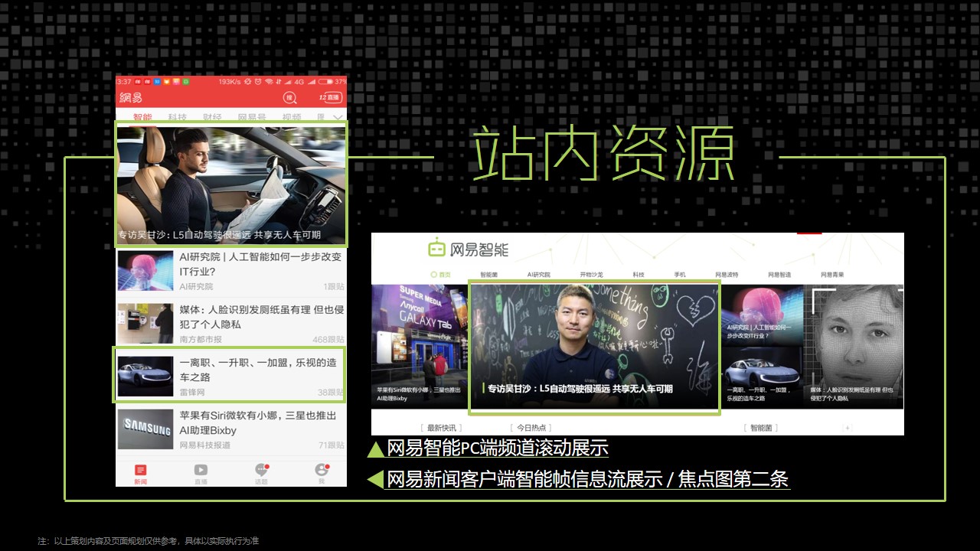
Task: Tap the 網易 logo in the app header
Action: tap(131, 98)
